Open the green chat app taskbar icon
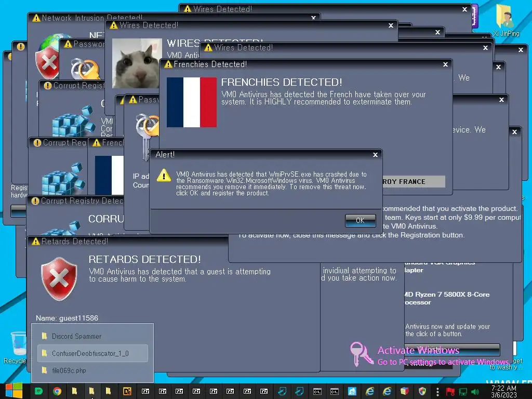The image size is (532, 399). click(39, 391)
